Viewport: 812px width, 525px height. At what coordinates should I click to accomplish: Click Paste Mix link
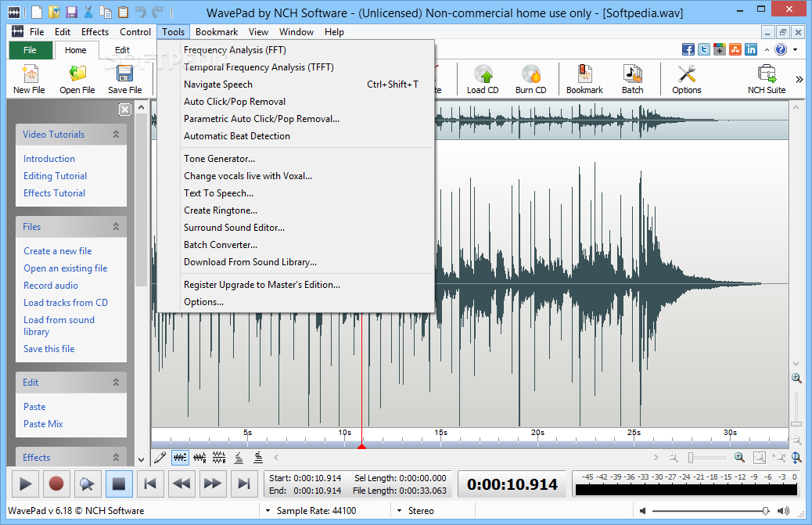[x=43, y=423]
